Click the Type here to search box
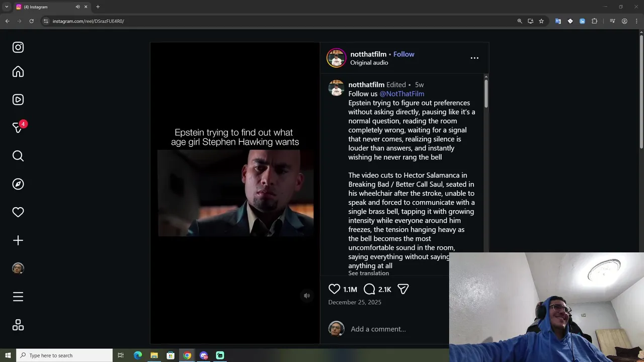 pyautogui.click(x=64, y=355)
